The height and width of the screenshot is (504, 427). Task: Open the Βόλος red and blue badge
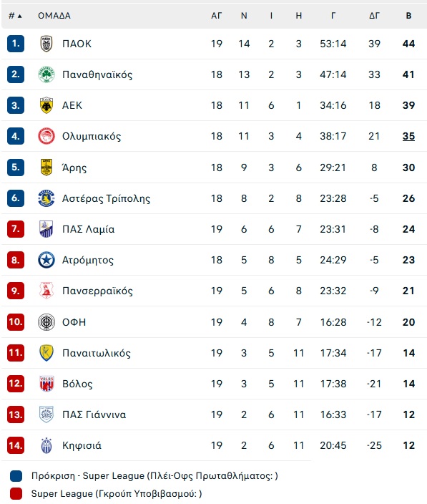tap(46, 384)
